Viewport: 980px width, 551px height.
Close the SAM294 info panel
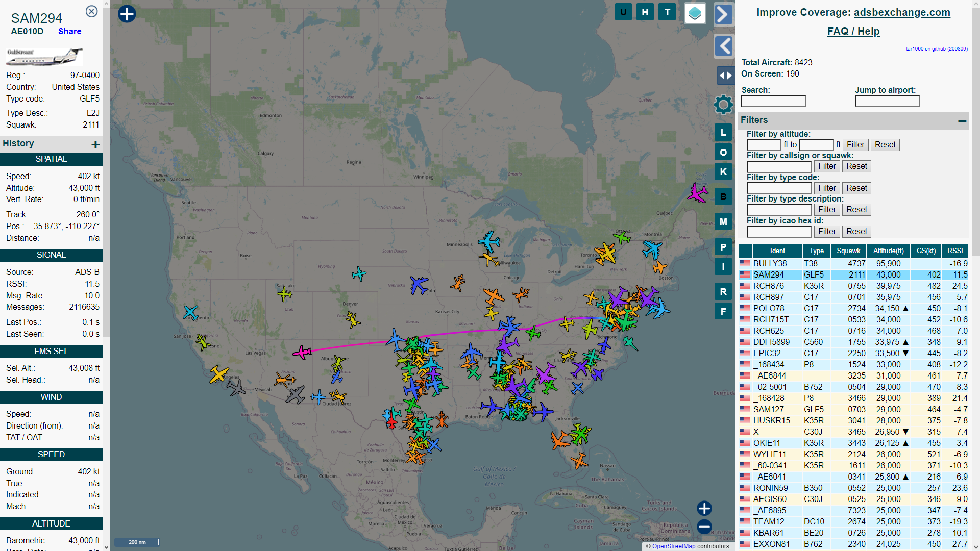[x=91, y=11]
